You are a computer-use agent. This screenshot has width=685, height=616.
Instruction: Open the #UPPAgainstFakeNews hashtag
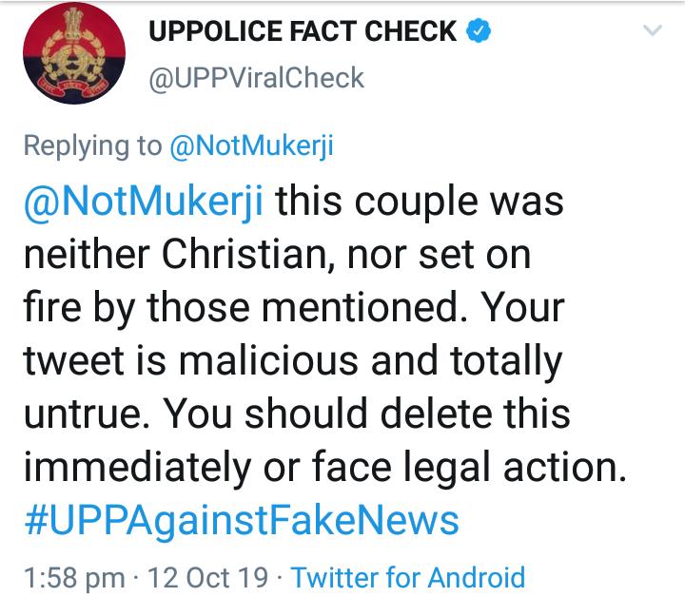coord(242,521)
